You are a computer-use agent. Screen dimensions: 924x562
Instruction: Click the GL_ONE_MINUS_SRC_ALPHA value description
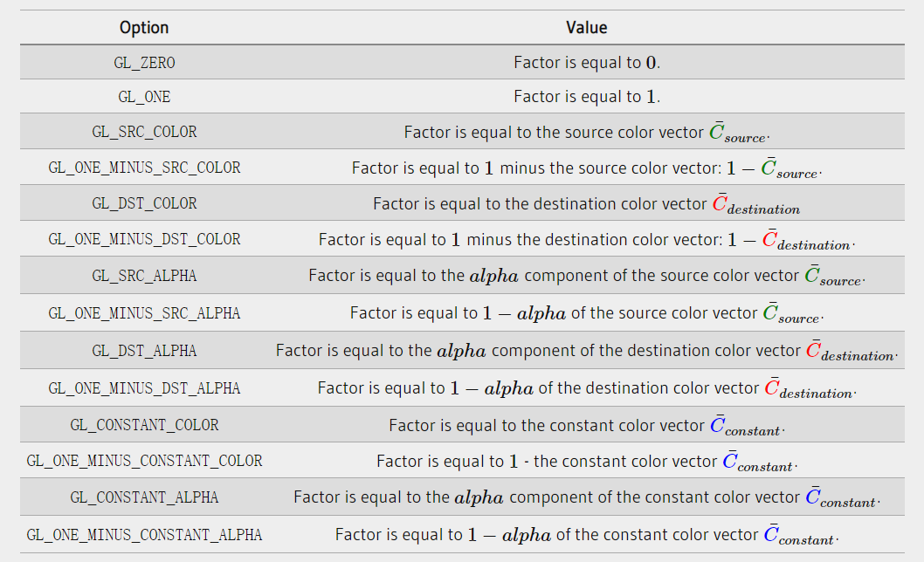pyautogui.click(x=587, y=313)
